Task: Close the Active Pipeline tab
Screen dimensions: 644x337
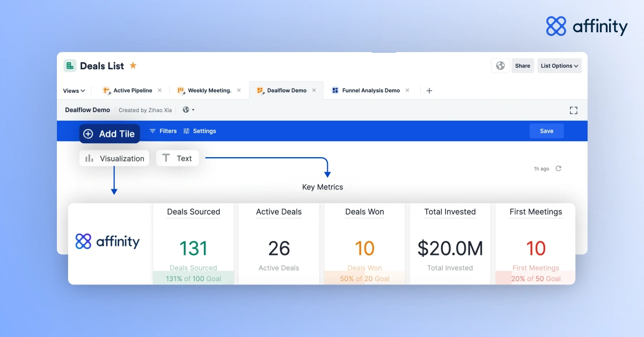Action: pyautogui.click(x=159, y=91)
